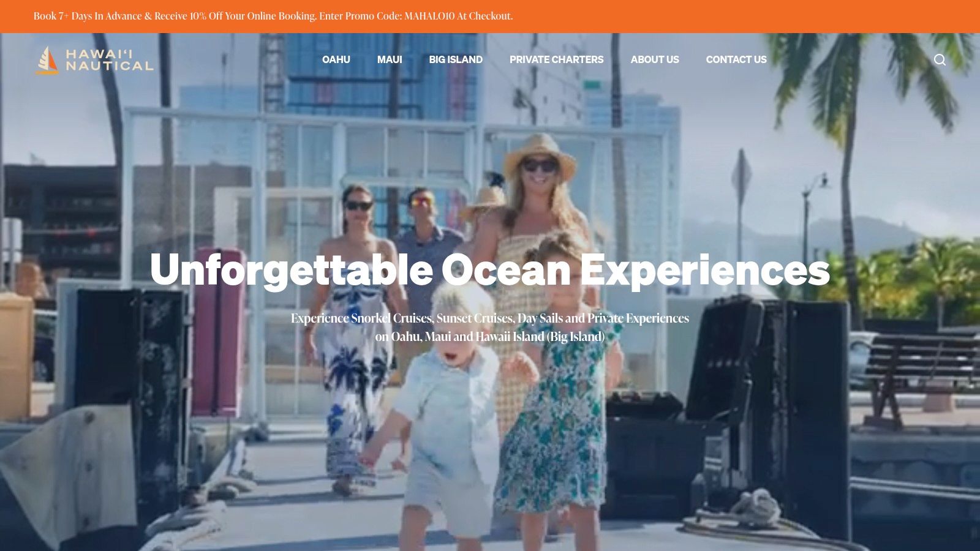Viewport: 980px width, 551px height.
Task: Click the word Unforgettable in headline
Action: tap(292, 270)
